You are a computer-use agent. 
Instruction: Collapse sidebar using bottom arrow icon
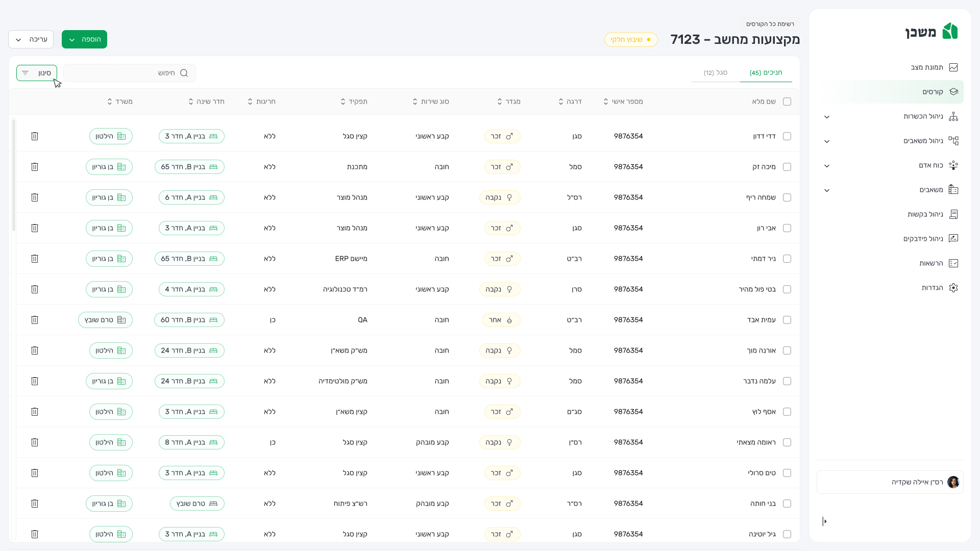(x=824, y=521)
